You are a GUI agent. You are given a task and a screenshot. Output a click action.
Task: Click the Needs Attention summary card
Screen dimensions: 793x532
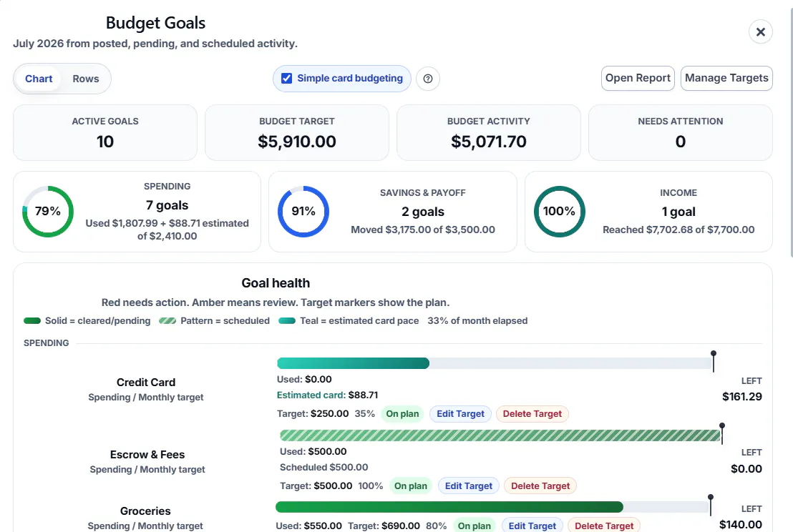pos(680,133)
